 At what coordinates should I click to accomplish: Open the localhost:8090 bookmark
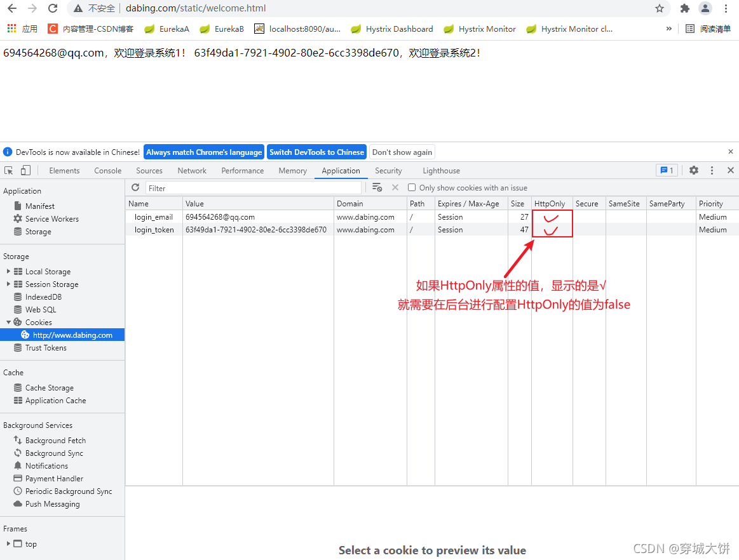pyautogui.click(x=297, y=29)
